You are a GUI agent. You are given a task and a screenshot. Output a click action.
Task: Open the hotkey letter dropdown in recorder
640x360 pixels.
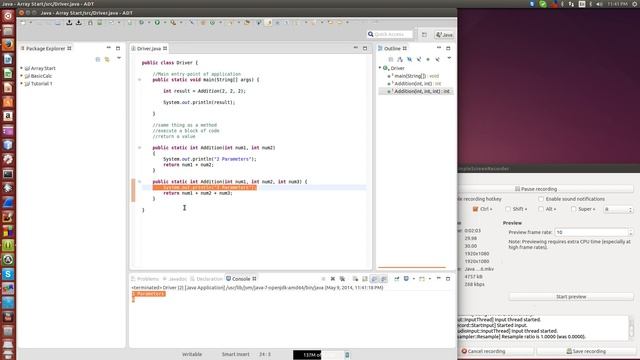pos(618,209)
